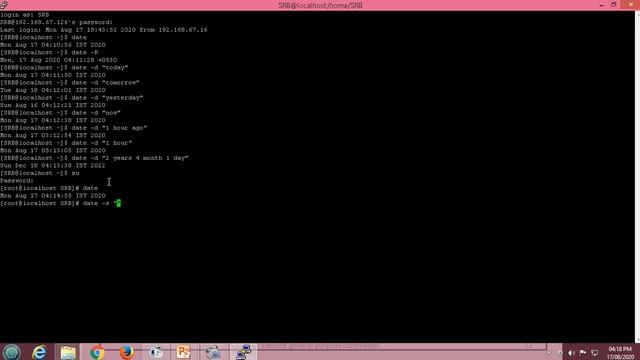Image resolution: width=640 pixels, height=360 pixels.
Task: Open the network tray icon
Action: (595, 353)
